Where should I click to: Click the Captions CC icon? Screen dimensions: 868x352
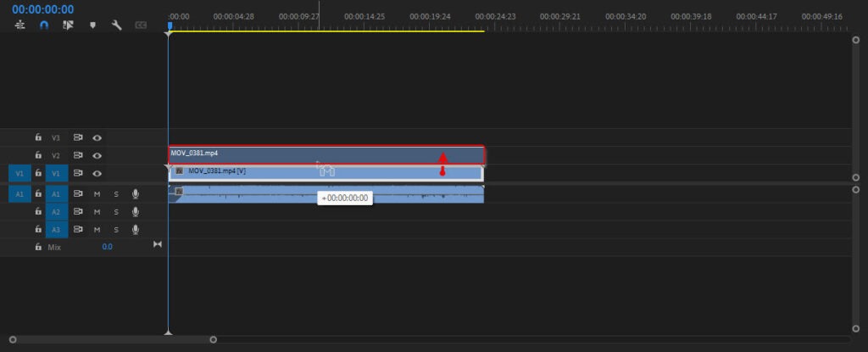click(141, 25)
